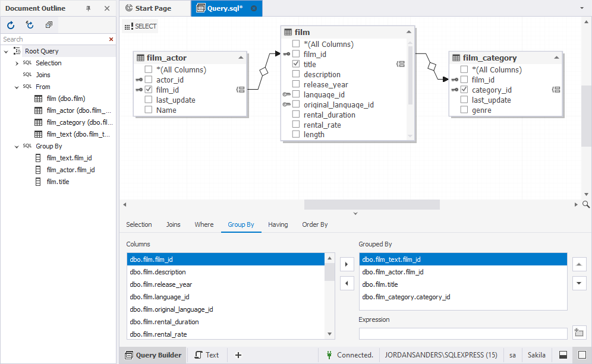Click the single pane layout icon
592x364 pixels.
582,355
